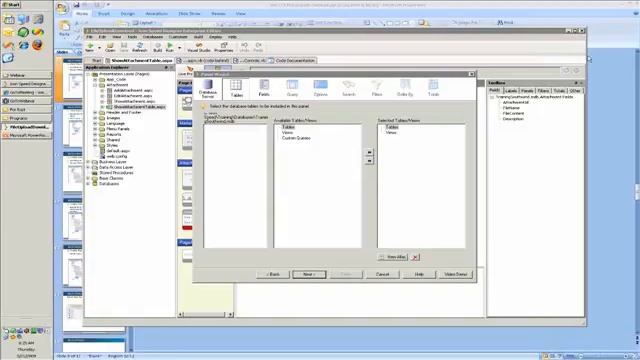Expand the Data Access Layer node
This screenshot has width=640, height=360.
(88, 167)
